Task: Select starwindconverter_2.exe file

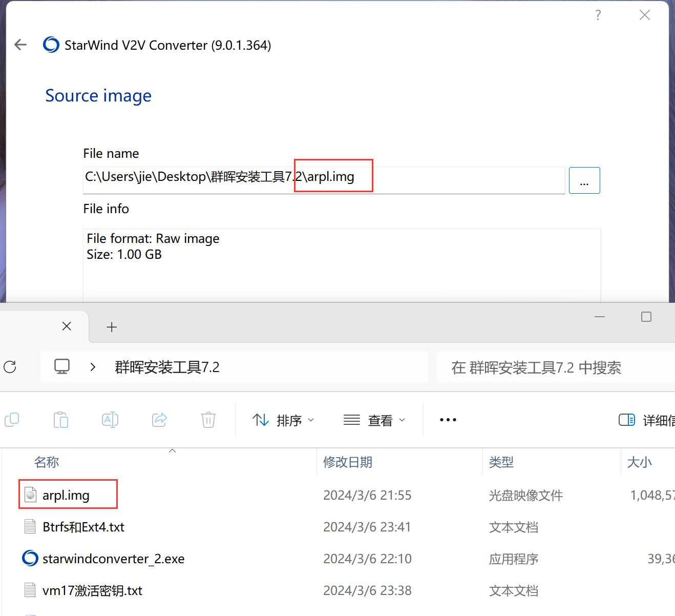Action: [x=114, y=559]
